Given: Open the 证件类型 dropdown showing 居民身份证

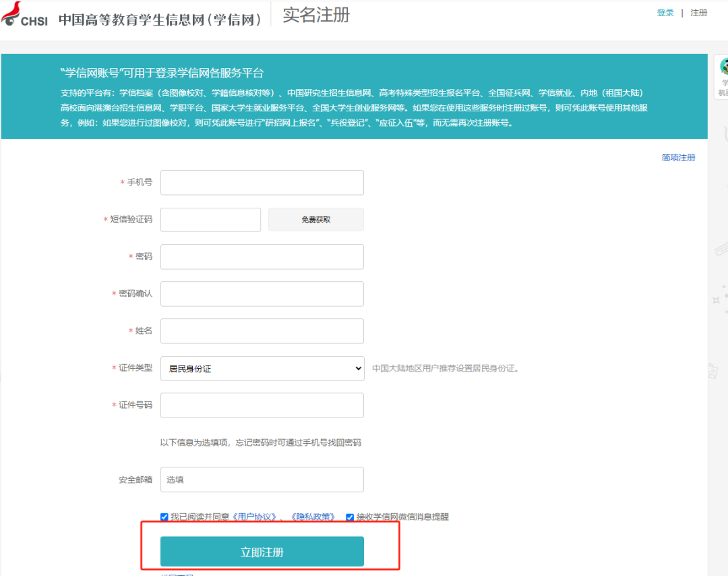Looking at the screenshot, I should click(262, 368).
